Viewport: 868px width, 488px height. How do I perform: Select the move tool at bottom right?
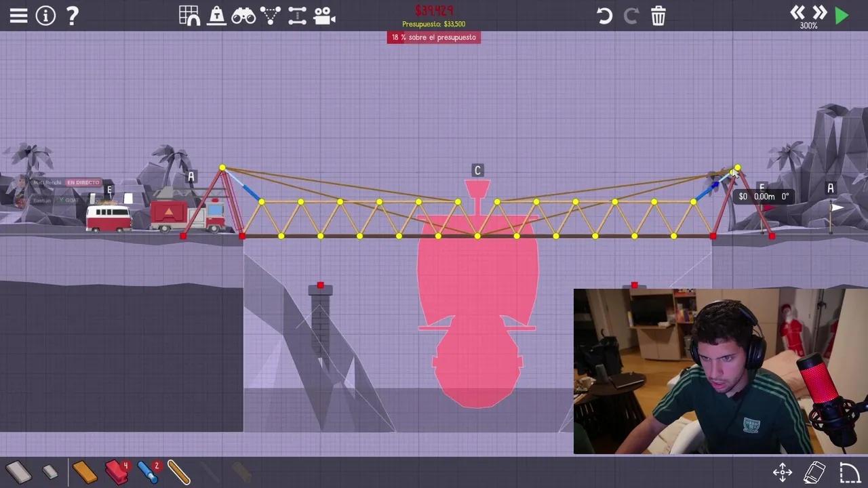[x=783, y=472]
